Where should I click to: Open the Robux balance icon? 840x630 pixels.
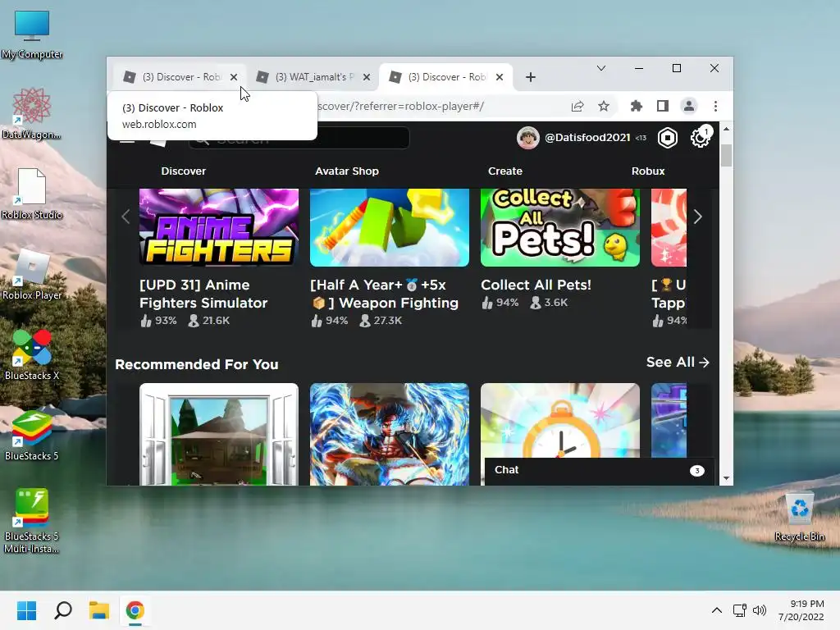click(x=668, y=138)
